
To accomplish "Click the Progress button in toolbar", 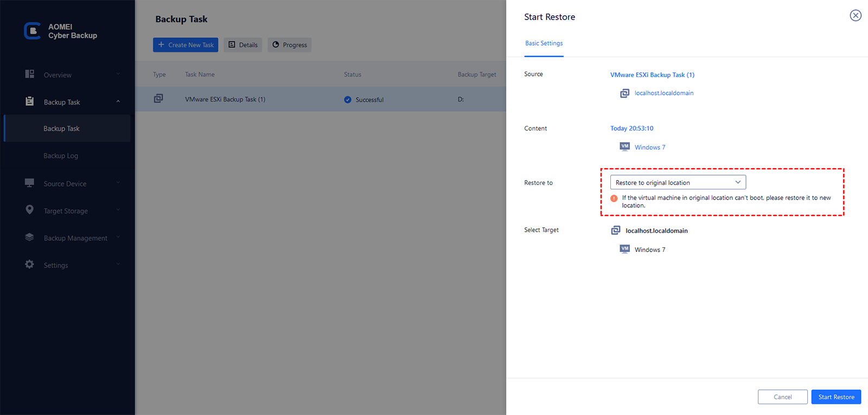I will point(290,45).
